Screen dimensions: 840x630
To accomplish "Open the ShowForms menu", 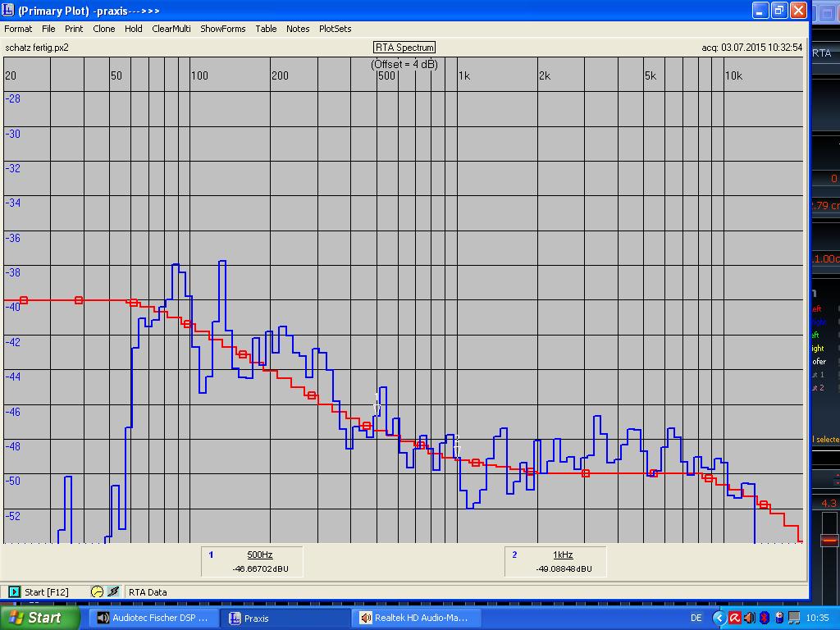I will click(x=222, y=29).
